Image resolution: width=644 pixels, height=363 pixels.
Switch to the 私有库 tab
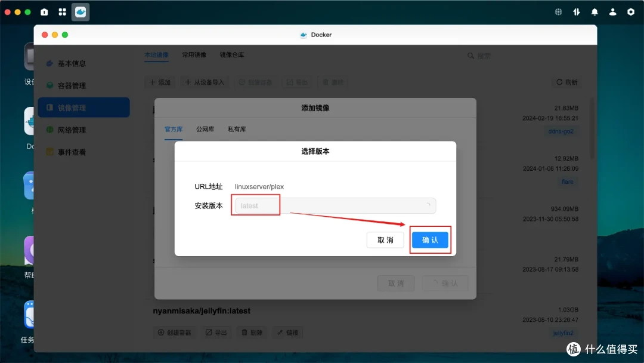237,129
